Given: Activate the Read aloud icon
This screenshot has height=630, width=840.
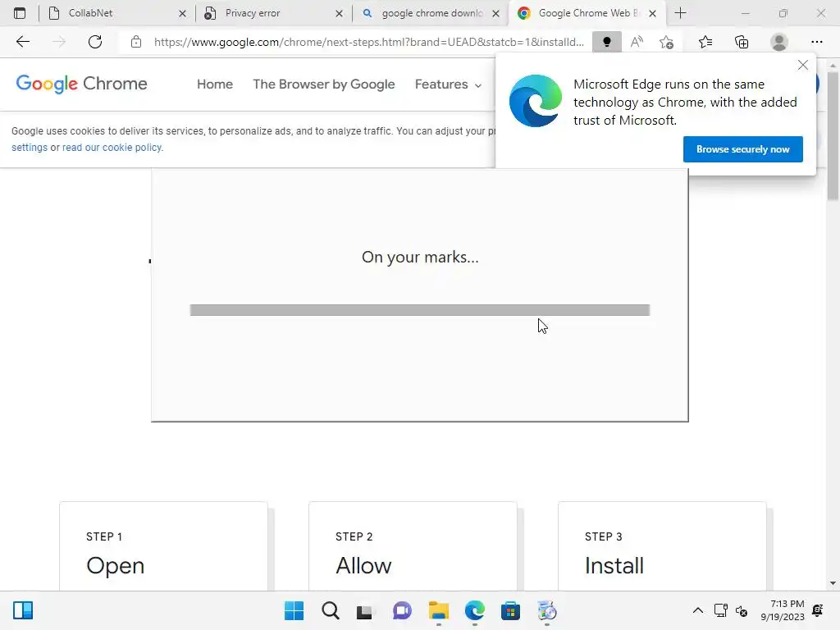Looking at the screenshot, I should [637, 42].
